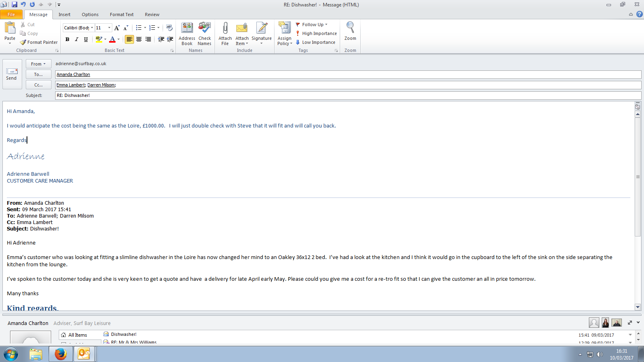Switch to the Review tab
This screenshot has width=644, height=362.
pyautogui.click(x=152, y=14)
